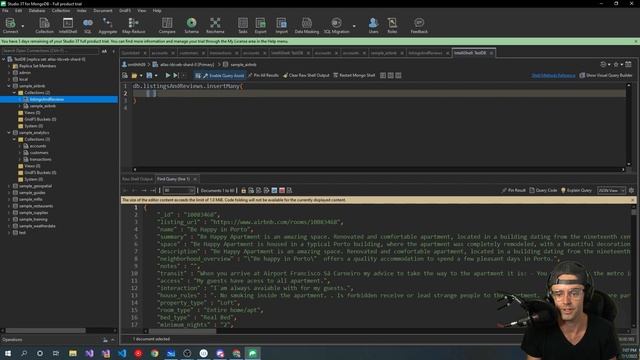The image size is (640, 360).
Task: Collapse the sample_analytics database node
Action: [x=9, y=133]
